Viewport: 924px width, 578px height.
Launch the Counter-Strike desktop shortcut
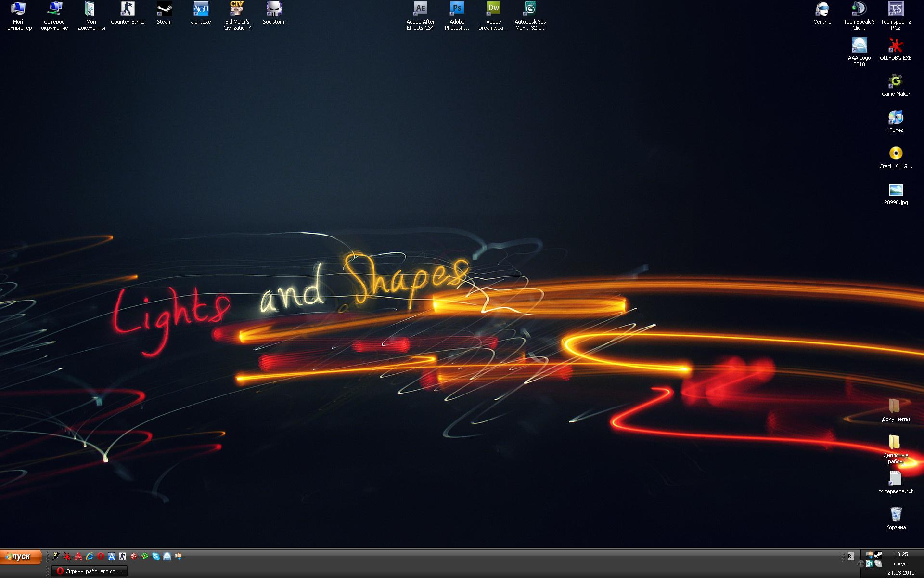(x=128, y=9)
